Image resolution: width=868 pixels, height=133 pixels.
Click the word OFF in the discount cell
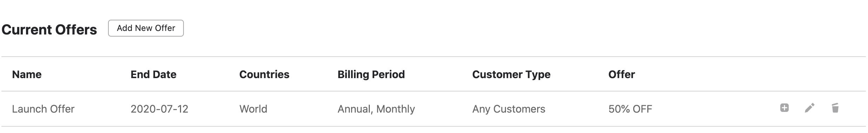(x=642, y=109)
